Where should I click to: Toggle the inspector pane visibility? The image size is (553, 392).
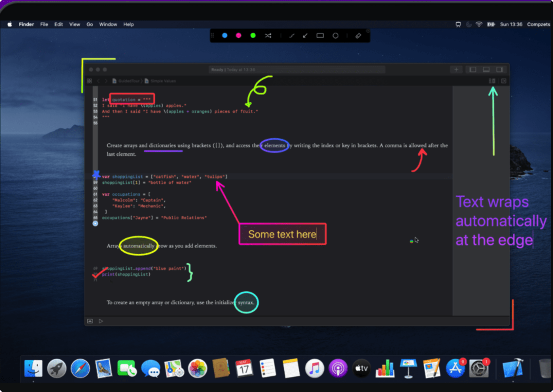(500, 69)
